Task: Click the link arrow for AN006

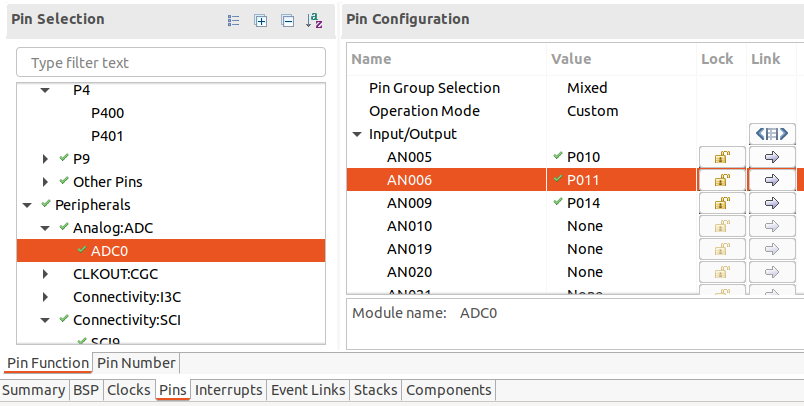Action: (x=771, y=180)
